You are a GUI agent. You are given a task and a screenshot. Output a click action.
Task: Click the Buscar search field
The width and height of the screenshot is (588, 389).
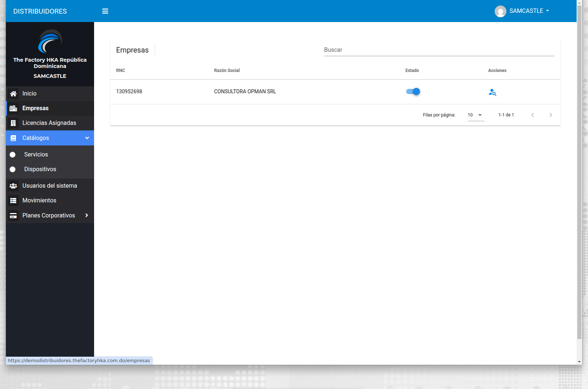(x=439, y=50)
